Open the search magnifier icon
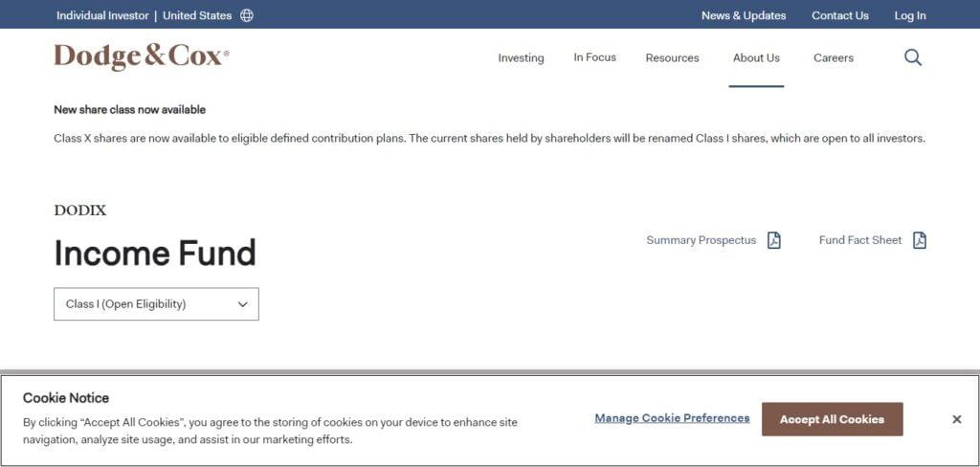 point(912,57)
